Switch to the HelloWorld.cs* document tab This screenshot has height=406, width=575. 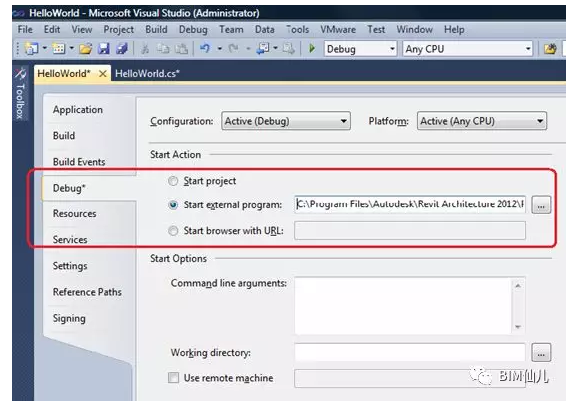pos(147,74)
